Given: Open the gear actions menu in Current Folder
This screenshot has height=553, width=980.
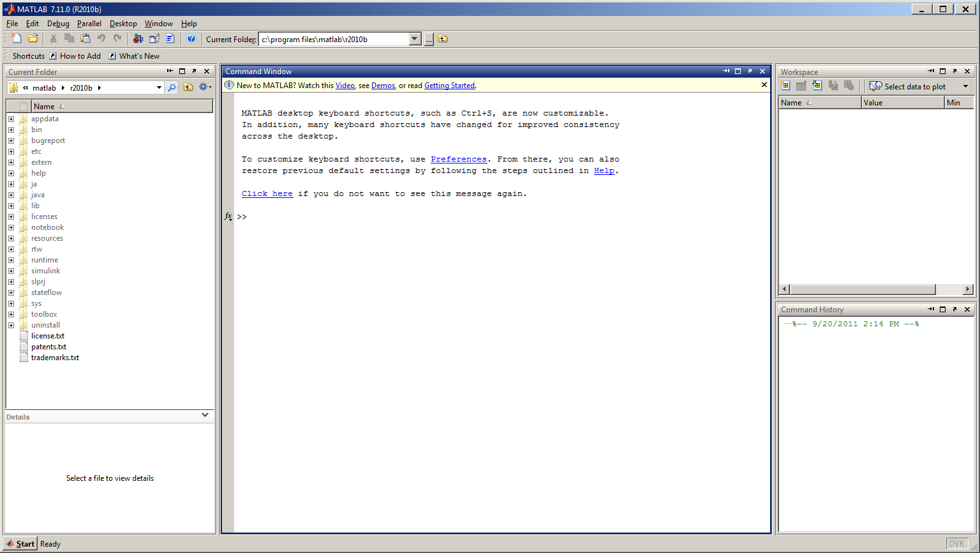Looking at the screenshot, I should coord(205,87).
